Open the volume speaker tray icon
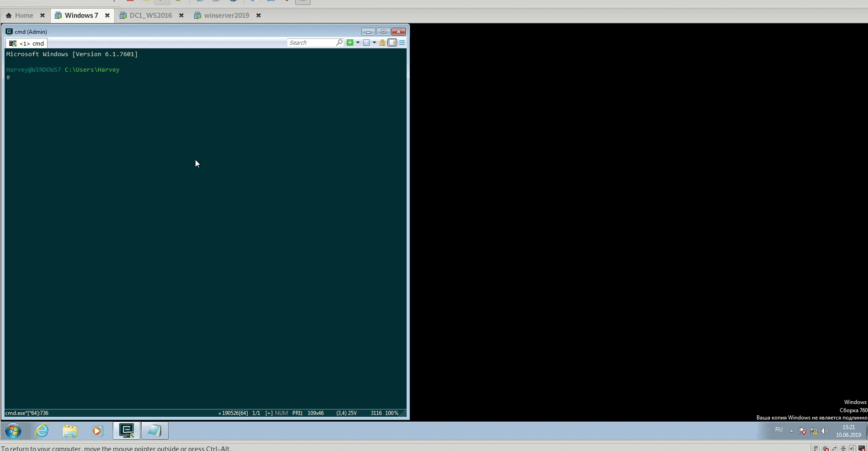Screen dimensions: 868x451 [x=825, y=431]
